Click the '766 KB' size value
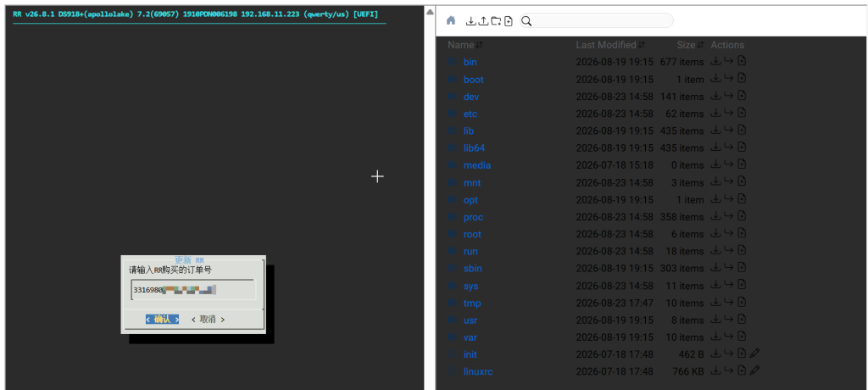 coord(688,371)
